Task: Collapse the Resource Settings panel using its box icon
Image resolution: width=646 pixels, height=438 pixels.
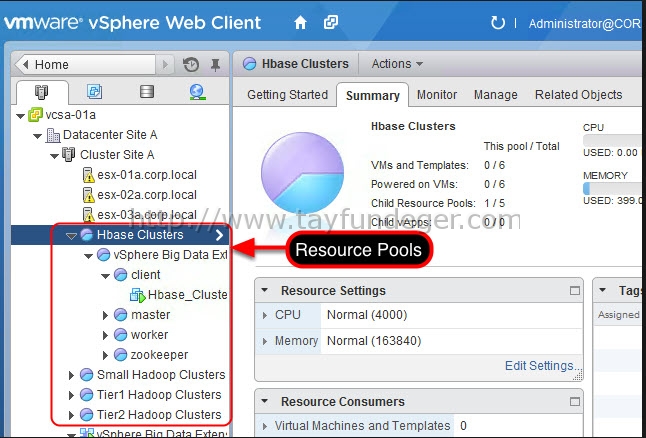Action: click(x=575, y=291)
